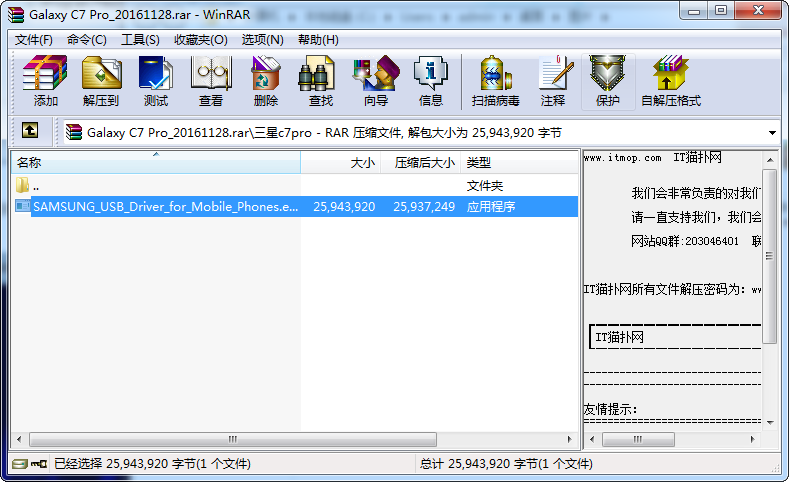Click comment pane scroll down arrow
The height and width of the screenshot is (482, 789).
point(770,423)
